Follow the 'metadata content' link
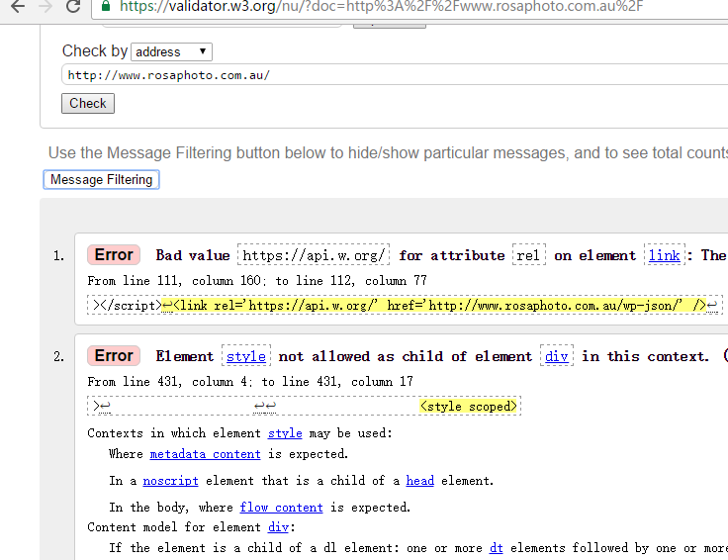 click(205, 454)
